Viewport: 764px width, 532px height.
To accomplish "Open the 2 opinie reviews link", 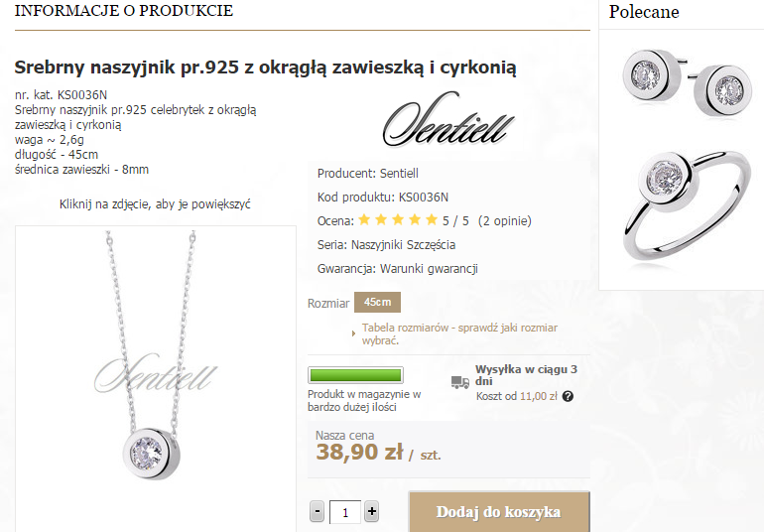I will click(x=505, y=221).
